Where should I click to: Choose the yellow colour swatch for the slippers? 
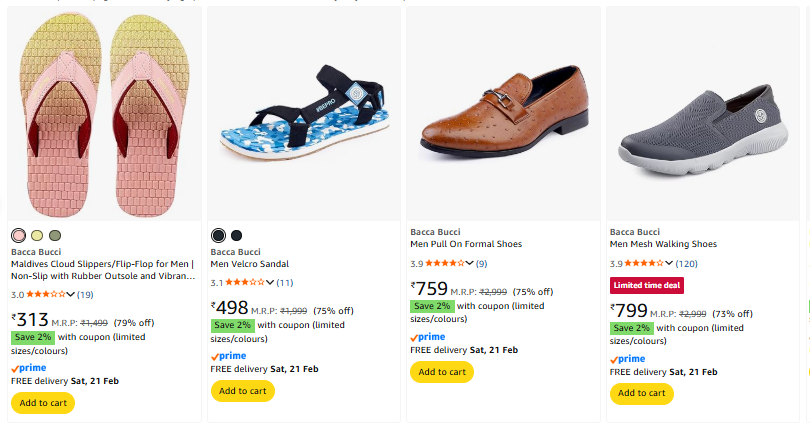[37, 235]
